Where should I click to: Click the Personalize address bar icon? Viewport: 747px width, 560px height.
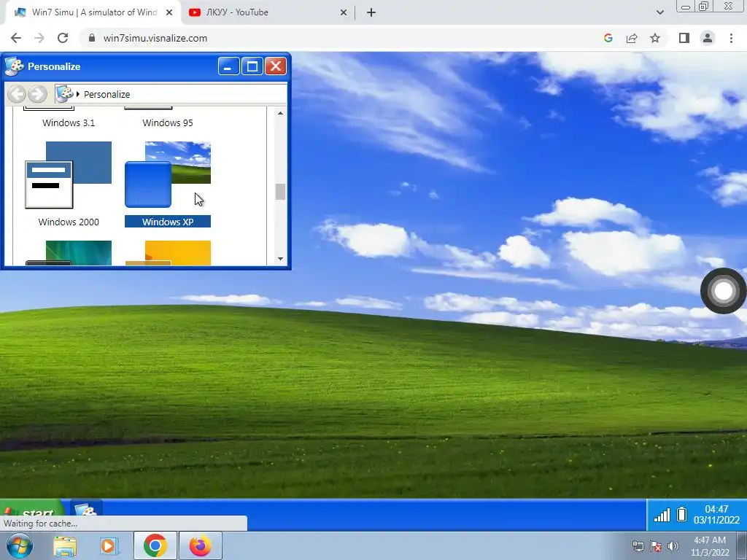pyautogui.click(x=65, y=94)
